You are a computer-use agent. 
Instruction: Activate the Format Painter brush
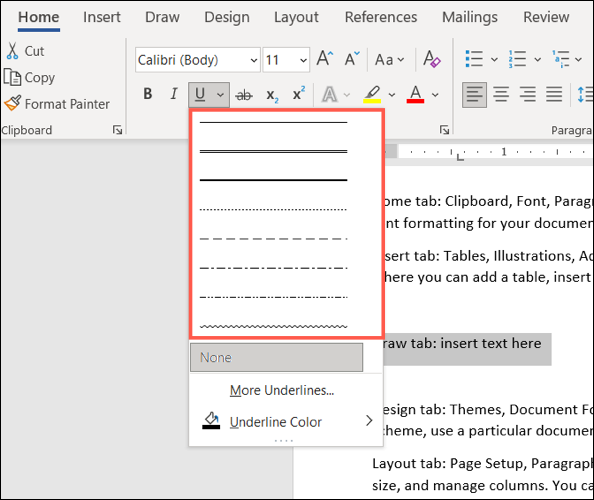pos(13,103)
